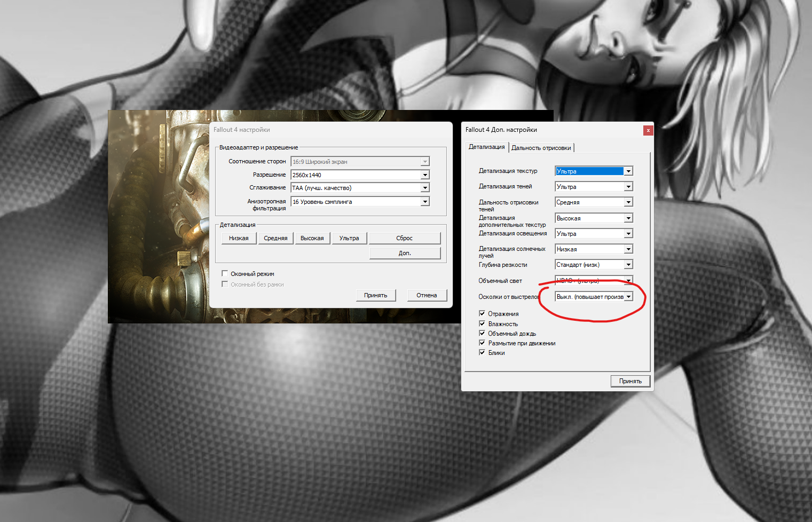Screen dimensions: 812x522
Task: Expand the Детализация текстур dropdown
Action: point(628,171)
